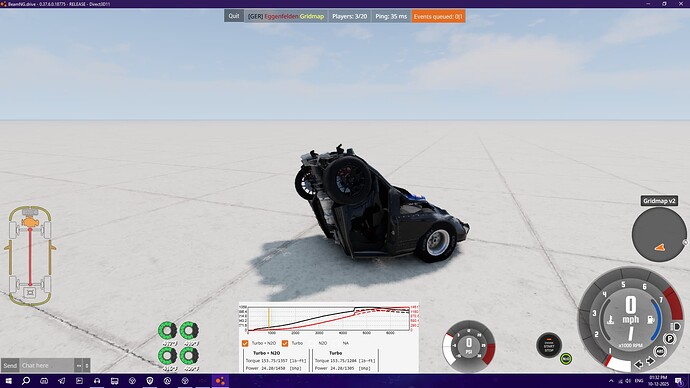Click the yellow RPM marker on torque graph

[x=269, y=318]
